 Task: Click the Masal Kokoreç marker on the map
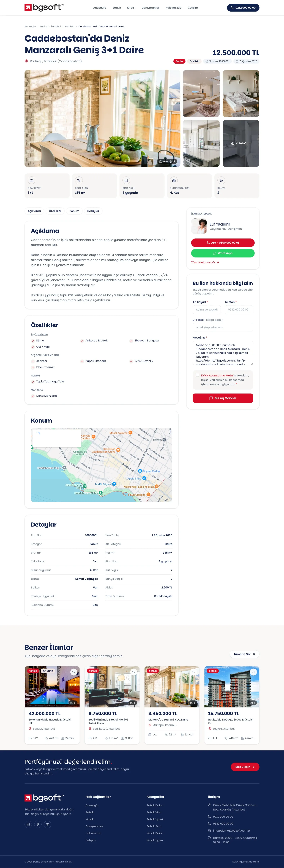(x=130, y=433)
